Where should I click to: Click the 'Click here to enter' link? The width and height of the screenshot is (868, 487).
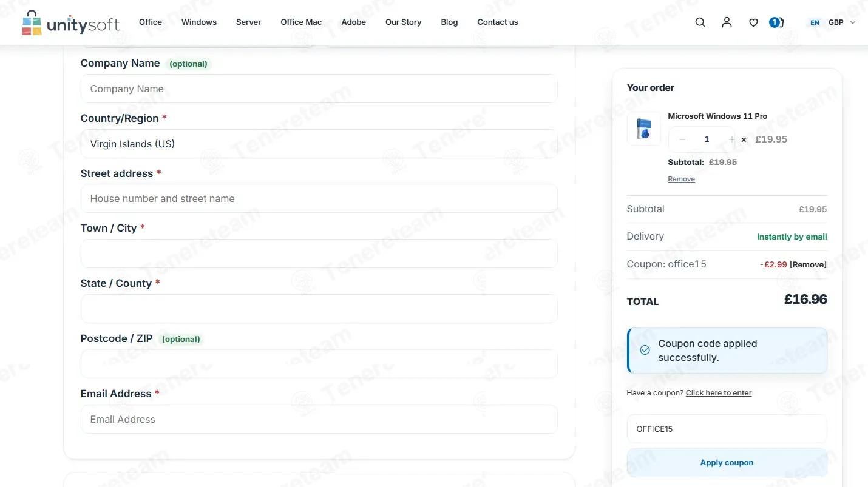[x=719, y=393]
